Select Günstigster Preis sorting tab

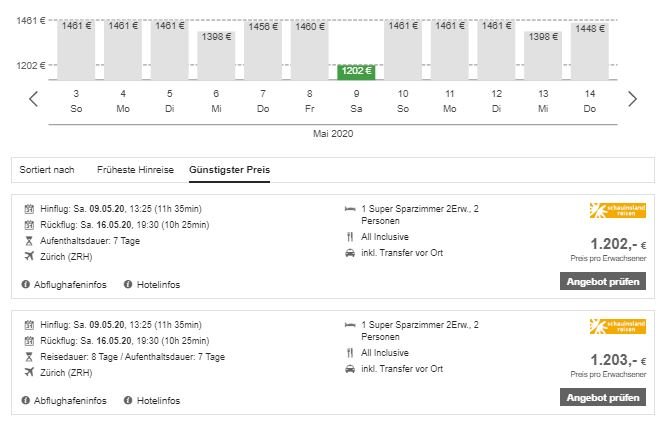pyautogui.click(x=229, y=170)
